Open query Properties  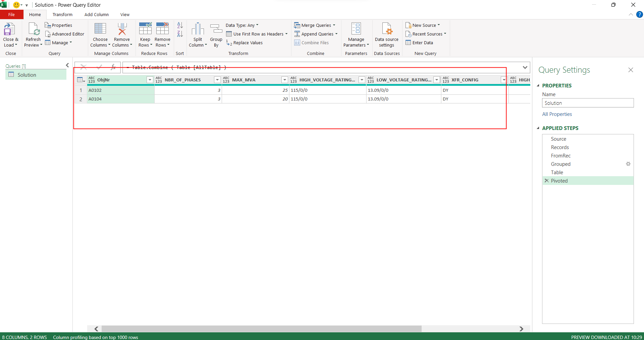58,25
